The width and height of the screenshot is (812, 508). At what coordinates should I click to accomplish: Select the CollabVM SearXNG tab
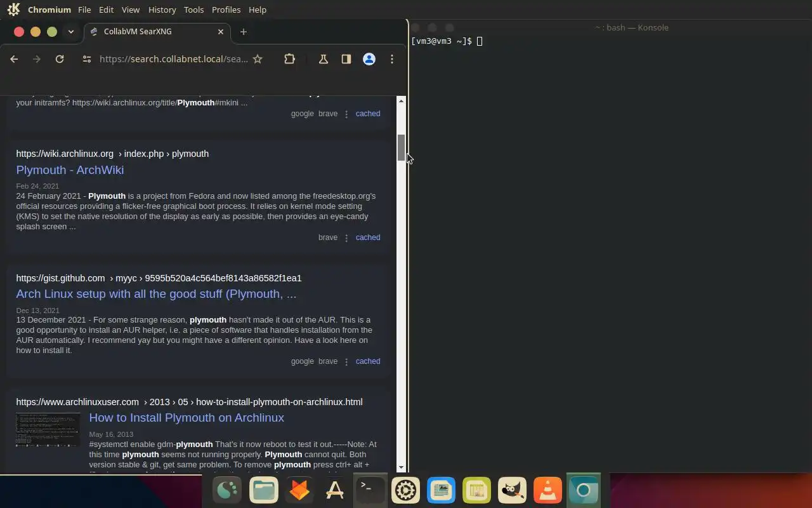click(157, 32)
